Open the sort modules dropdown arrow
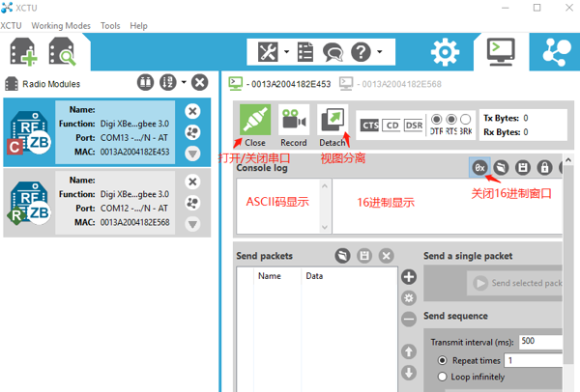The height and width of the screenshot is (392, 580). pos(184,82)
